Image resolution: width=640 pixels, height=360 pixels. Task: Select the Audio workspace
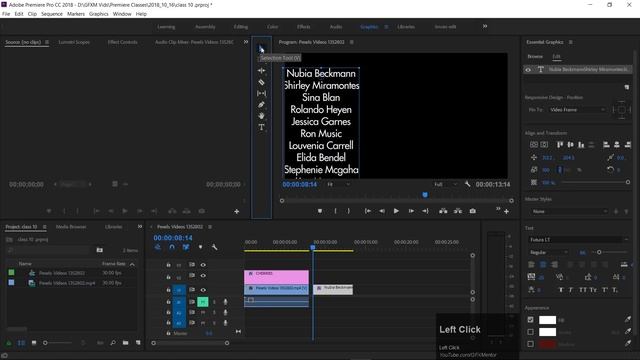[336, 27]
